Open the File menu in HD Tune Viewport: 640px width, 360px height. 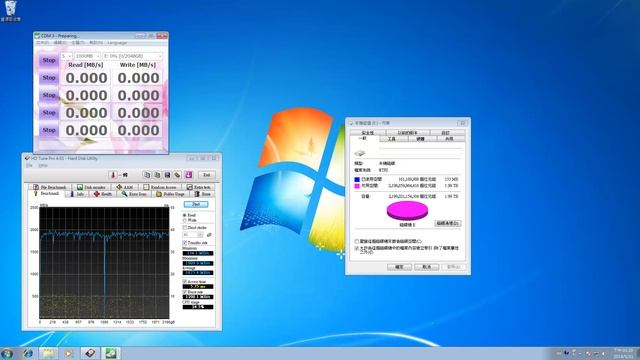point(29,165)
